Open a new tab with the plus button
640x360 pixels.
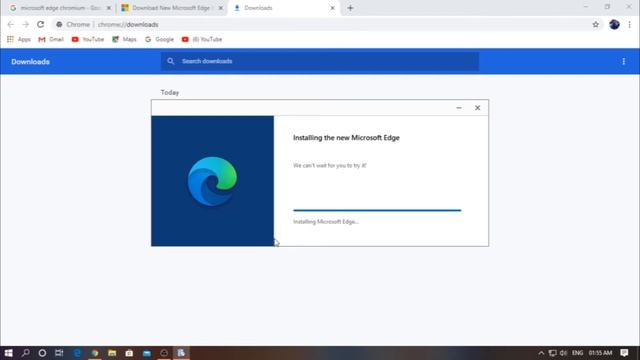pos(350,8)
